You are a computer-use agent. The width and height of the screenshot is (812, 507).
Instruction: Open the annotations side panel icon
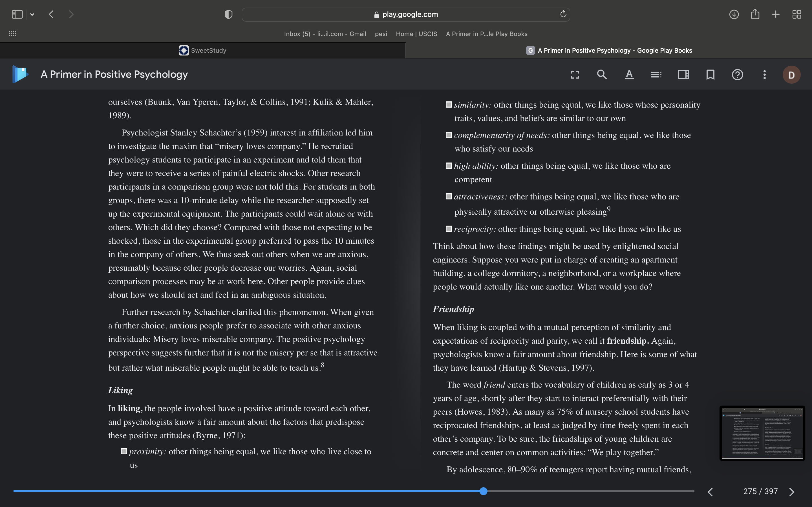683,74
